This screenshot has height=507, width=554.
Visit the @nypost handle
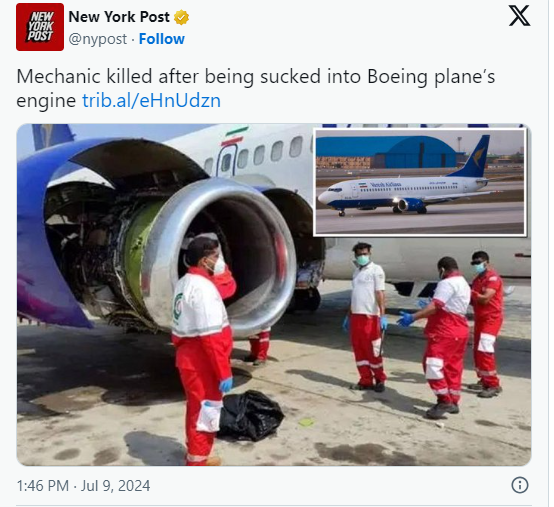pyautogui.click(x=98, y=39)
